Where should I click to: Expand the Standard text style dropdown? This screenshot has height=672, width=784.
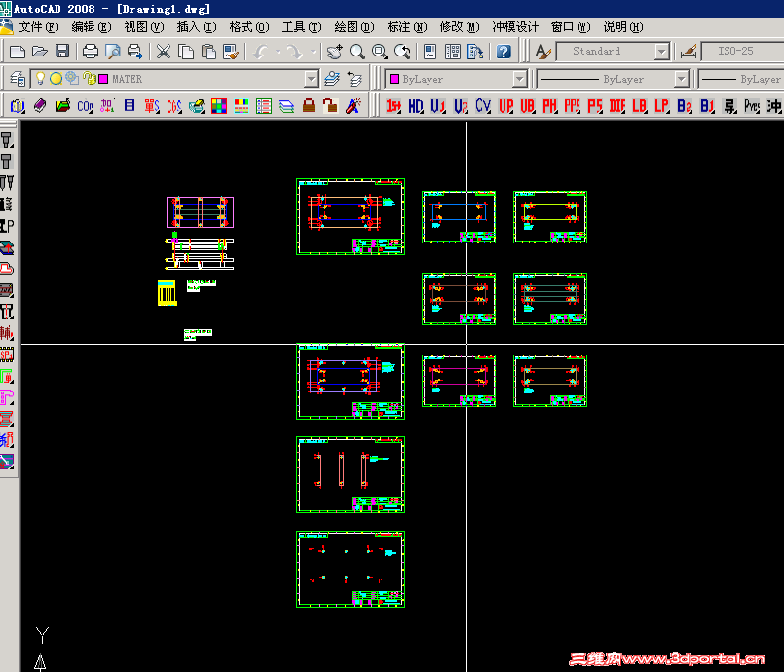pos(662,52)
